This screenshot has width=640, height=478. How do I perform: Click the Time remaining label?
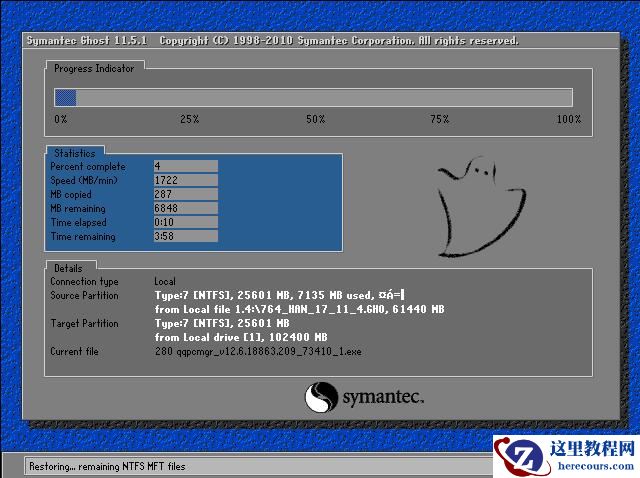tap(83, 237)
